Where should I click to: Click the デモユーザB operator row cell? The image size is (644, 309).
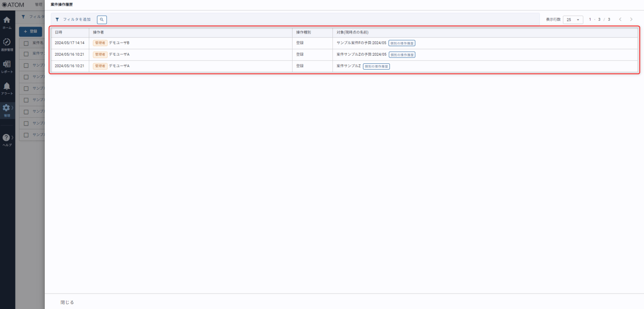[119, 43]
